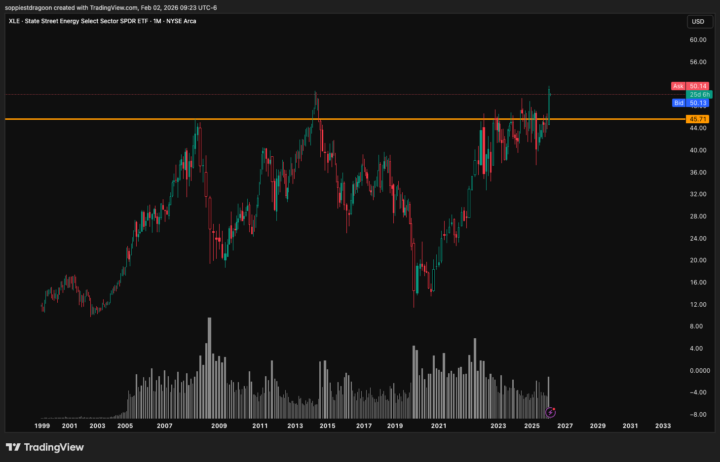The height and width of the screenshot is (462, 720).
Task: Click the 2021 time axis label
Action: click(439, 426)
